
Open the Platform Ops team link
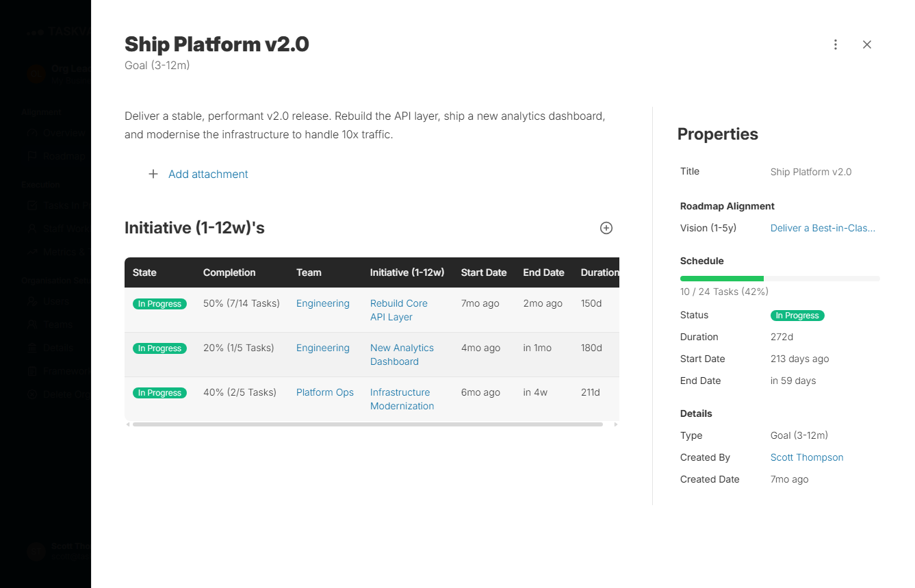(325, 392)
